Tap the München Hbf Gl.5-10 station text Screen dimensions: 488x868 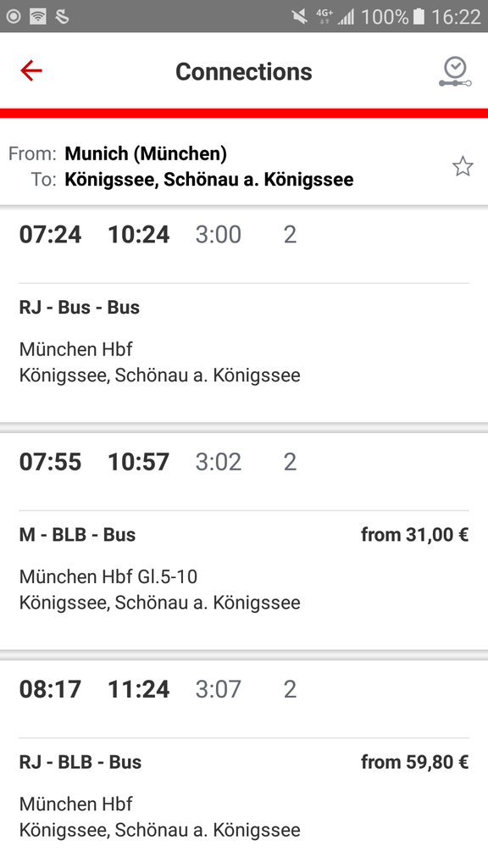108,576
